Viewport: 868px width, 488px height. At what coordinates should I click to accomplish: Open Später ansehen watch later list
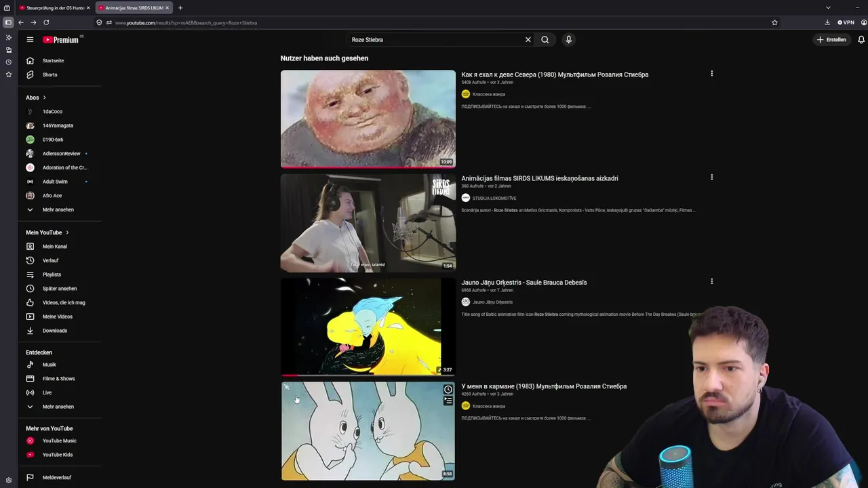pos(60,289)
